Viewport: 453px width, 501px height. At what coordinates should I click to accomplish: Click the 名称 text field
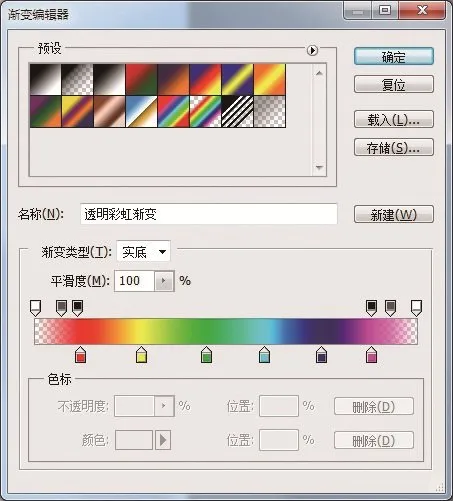tap(209, 214)
